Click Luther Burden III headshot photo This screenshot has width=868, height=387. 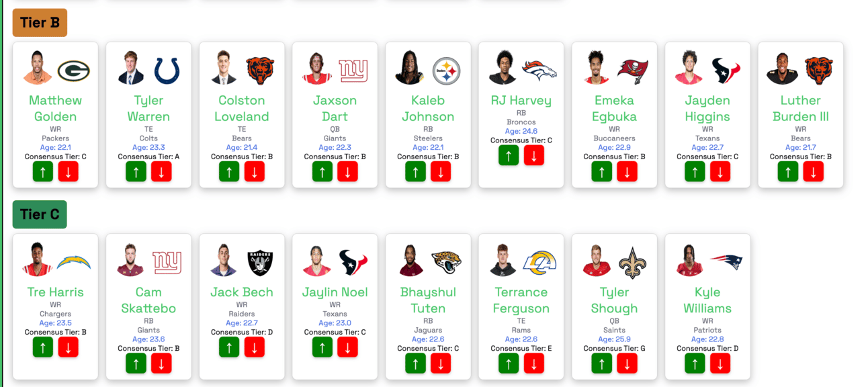(782, 69)
